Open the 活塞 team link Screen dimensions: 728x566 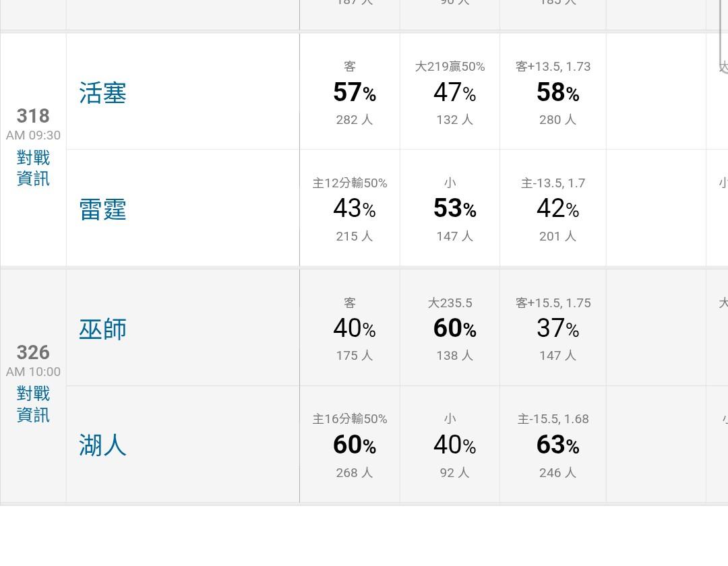103,93
